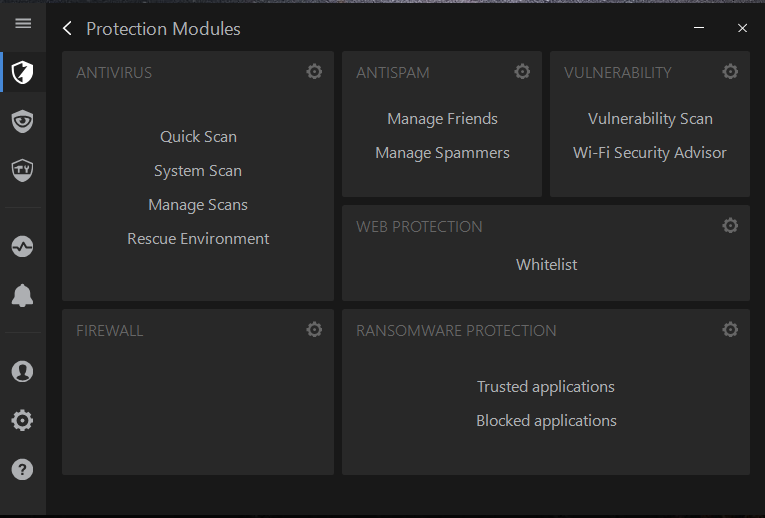
Task: Open the Tools shield sidebar icon
Action: (22, 170)
